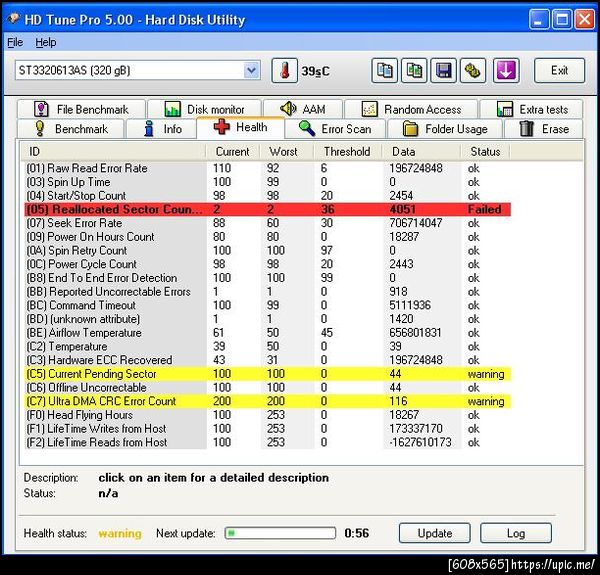Click the Data column header

421,151
